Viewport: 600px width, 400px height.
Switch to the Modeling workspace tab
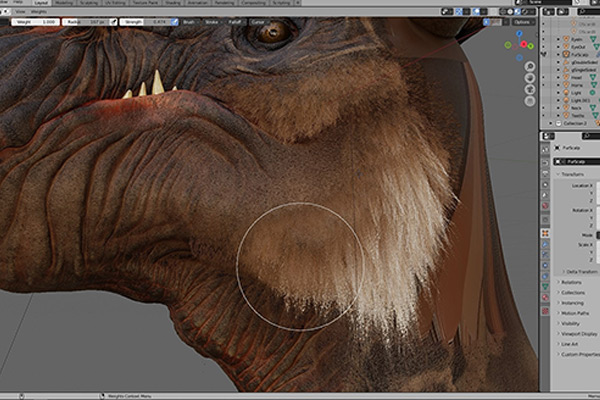[x=64, y=3]
